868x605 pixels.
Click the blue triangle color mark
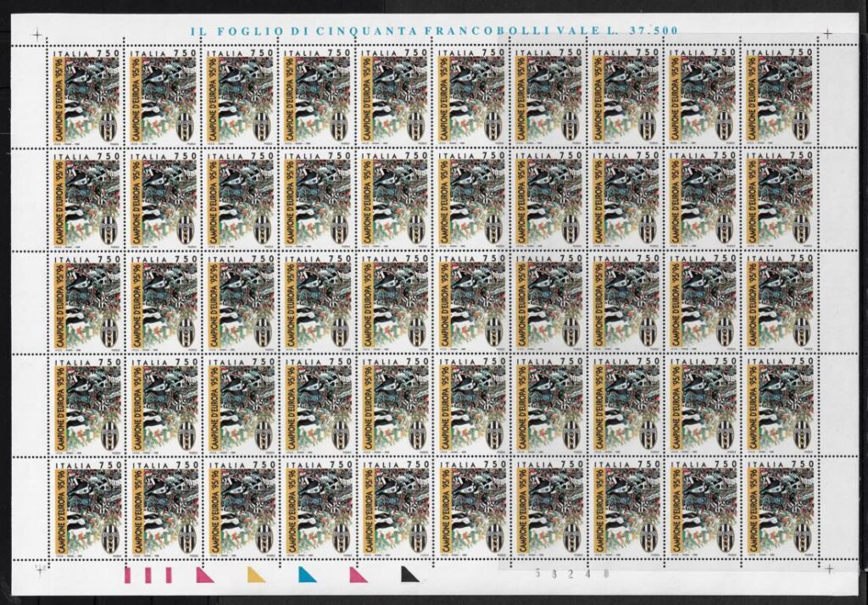[303, 576]
